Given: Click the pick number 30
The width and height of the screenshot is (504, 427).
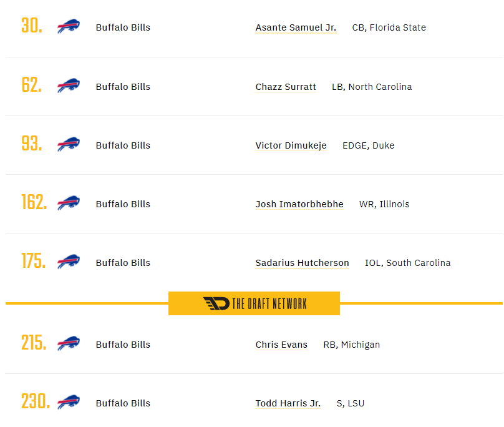Looking at the screenshot, I should pos(32,26).
